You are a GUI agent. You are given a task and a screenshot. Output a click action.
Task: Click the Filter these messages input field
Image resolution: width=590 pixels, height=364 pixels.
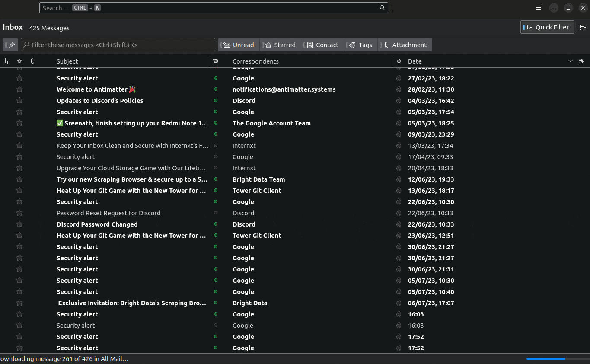[x=118, y=45]
